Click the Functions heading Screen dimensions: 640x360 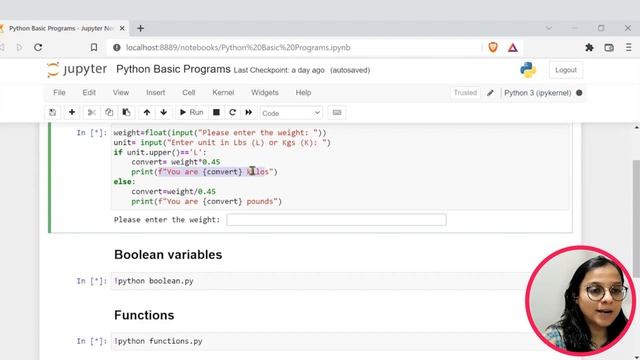[144, 315]
